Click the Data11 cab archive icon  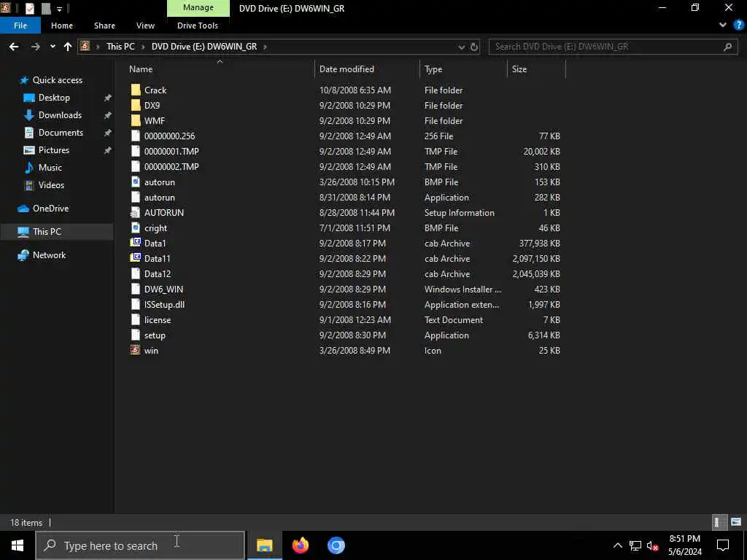pyautogui.click(x=136, y=258)
